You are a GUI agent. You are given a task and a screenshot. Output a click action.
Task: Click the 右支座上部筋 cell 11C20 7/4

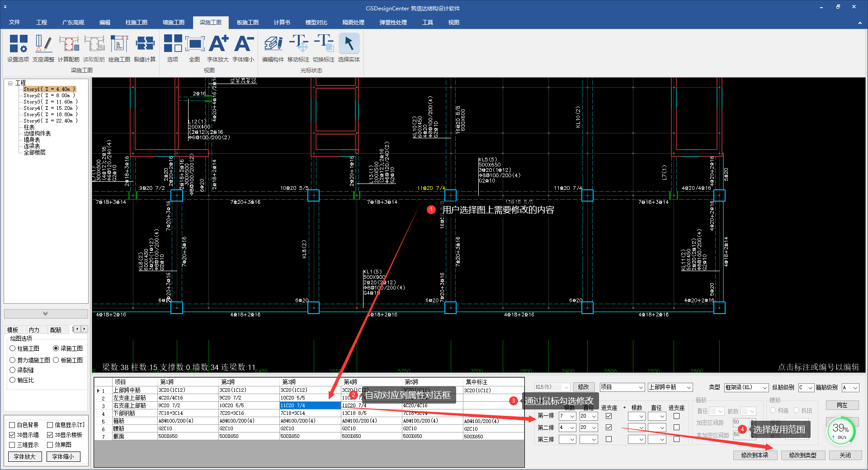coord(310,406)
